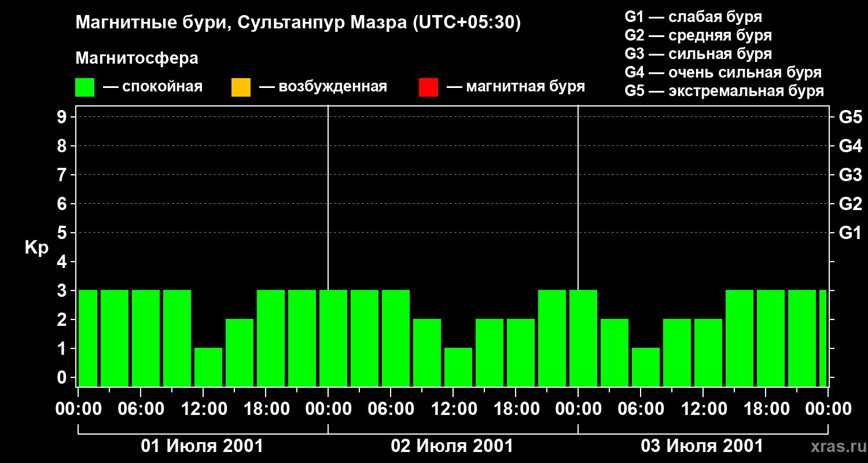Click the '06:00' tick label on 02 Июля
This screenshot has height=463, width=868.
pyautogui.click(x=391, y=409)
